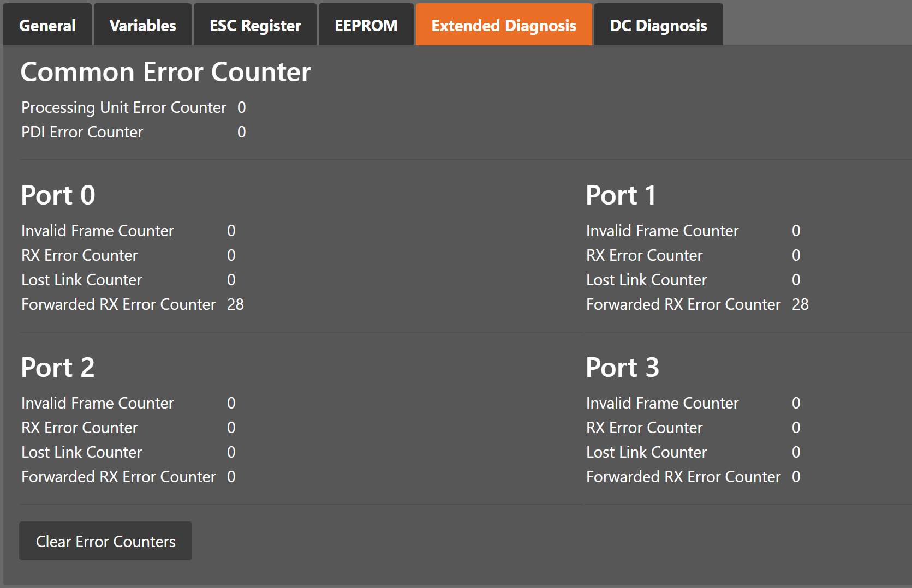The width and height of the screenshot is (912, 588).
Task: Open the DC Diagnosis tab
Action: (x=658, y=26)
